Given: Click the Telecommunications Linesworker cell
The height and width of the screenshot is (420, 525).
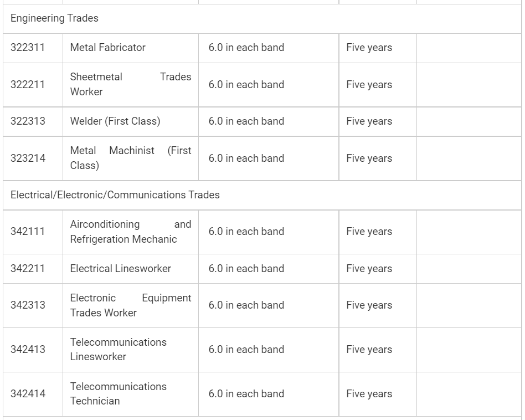Looking at the screenshot, I should pos(118,350).
